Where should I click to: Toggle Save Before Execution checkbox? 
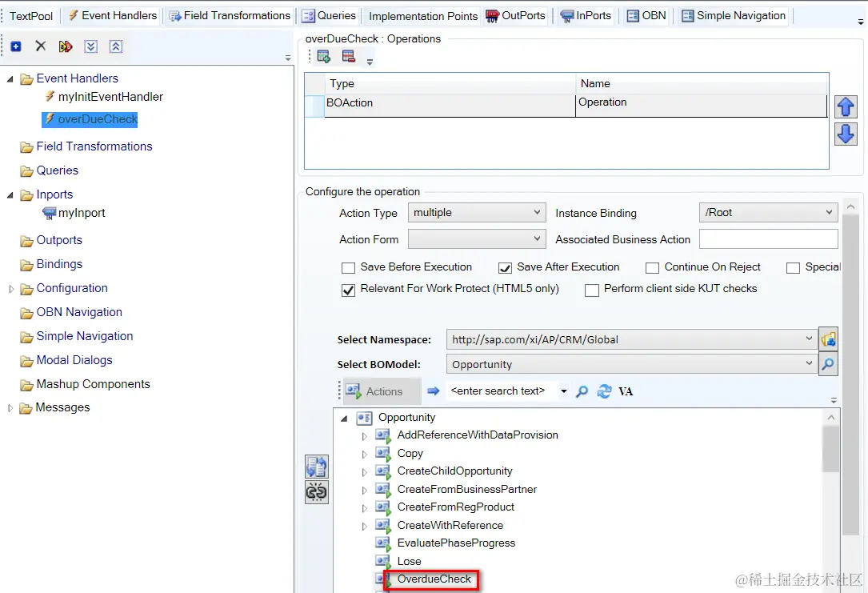[x=348, y=268]
